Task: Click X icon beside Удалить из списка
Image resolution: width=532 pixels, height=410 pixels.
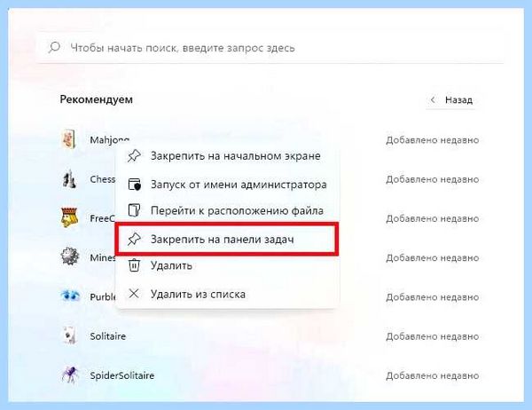Action: click(x=134, y=294)
